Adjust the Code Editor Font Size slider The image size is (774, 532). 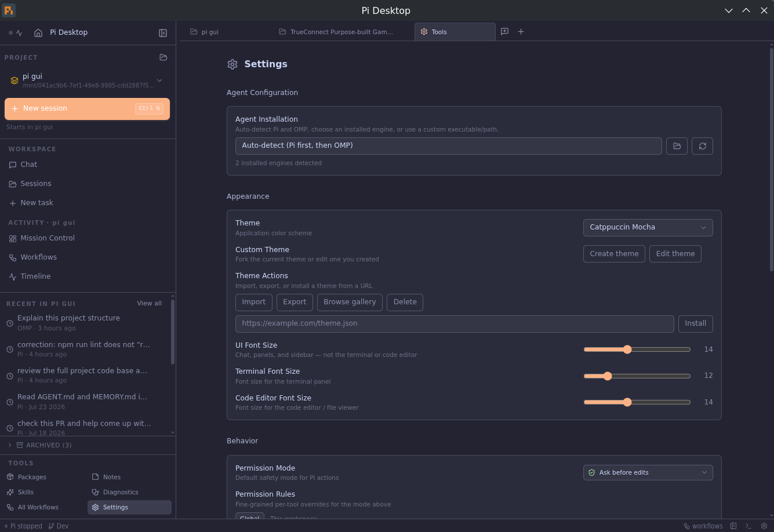point(637,402)
